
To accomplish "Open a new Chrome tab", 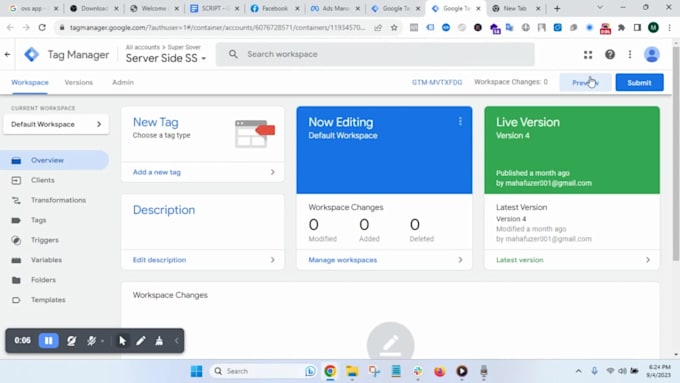I will click(557, 8).
